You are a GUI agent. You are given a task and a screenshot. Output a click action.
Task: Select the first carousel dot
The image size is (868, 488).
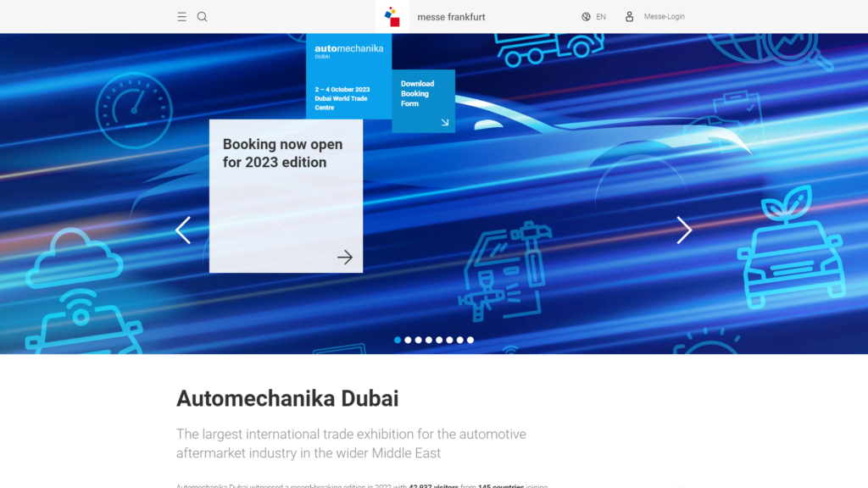[x=398, y=341]
